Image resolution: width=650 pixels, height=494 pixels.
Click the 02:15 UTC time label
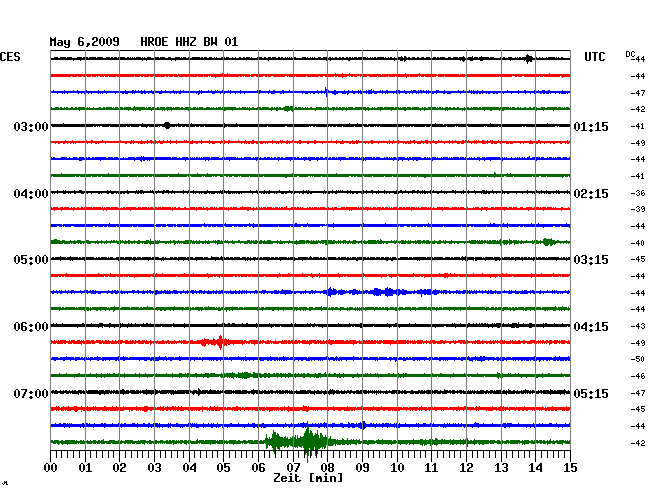click(x=591, y=194)
